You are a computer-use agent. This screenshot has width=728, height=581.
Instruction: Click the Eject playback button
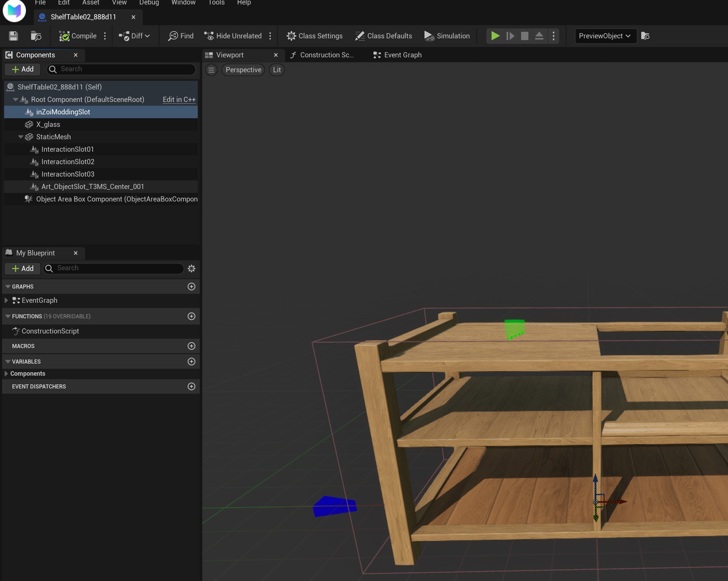[539, 36]
